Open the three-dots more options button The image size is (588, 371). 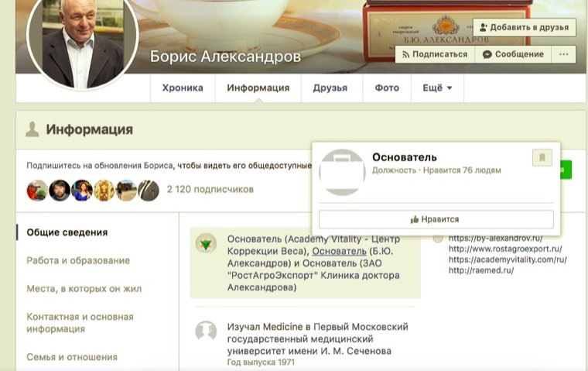(x=563, y=54)
